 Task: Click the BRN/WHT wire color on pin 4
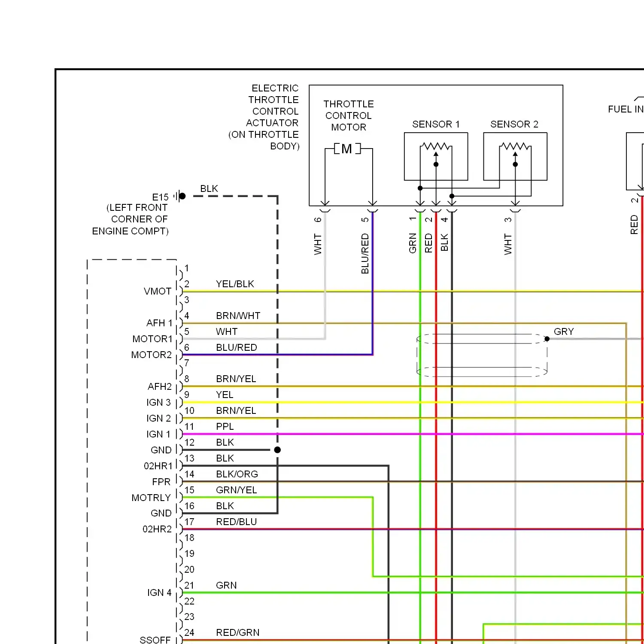point(238,316)
